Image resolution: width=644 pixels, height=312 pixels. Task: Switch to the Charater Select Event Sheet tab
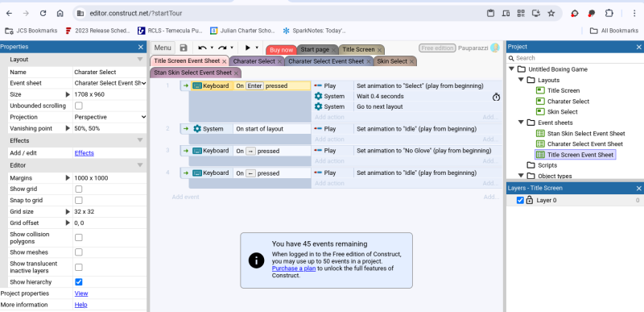326,61
